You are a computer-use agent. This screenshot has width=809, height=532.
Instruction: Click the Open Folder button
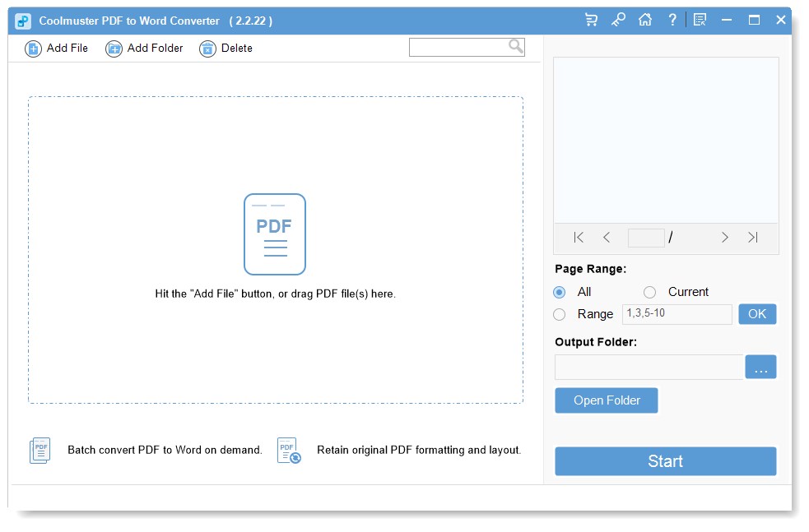pyautogui.click(x=607, y=400)
